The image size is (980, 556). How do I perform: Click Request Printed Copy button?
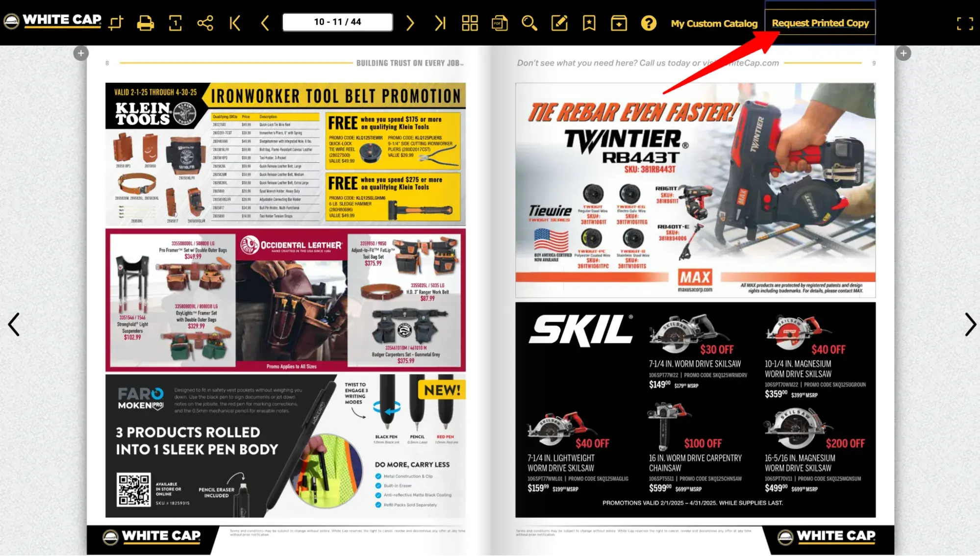pyautogui.click(x=821, y=23)
